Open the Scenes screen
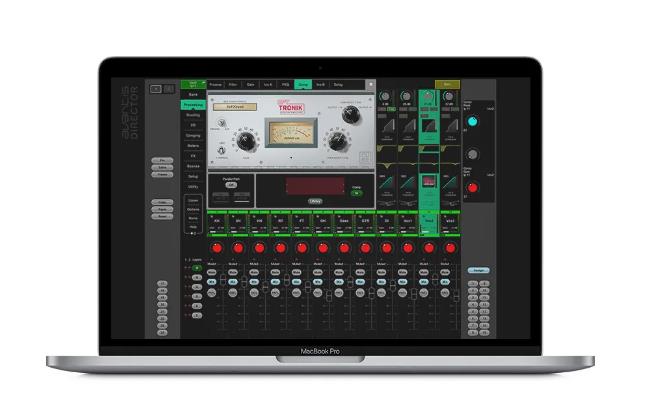Screen dimensions: 645x420 pos(193,166)
